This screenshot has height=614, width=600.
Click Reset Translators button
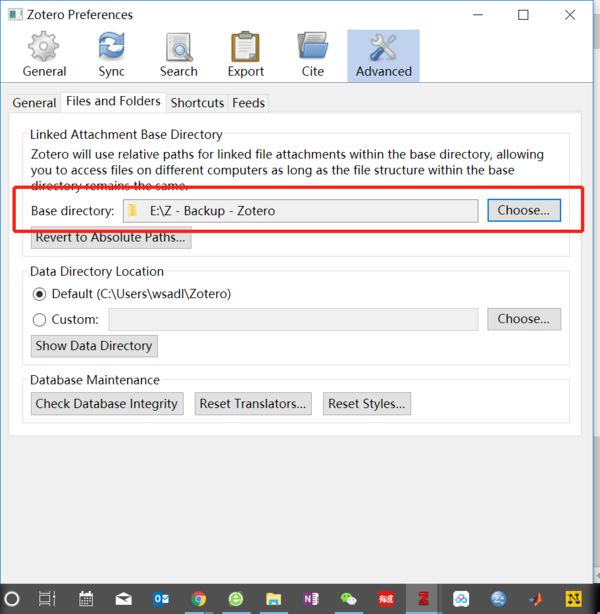tap(253, 404)
